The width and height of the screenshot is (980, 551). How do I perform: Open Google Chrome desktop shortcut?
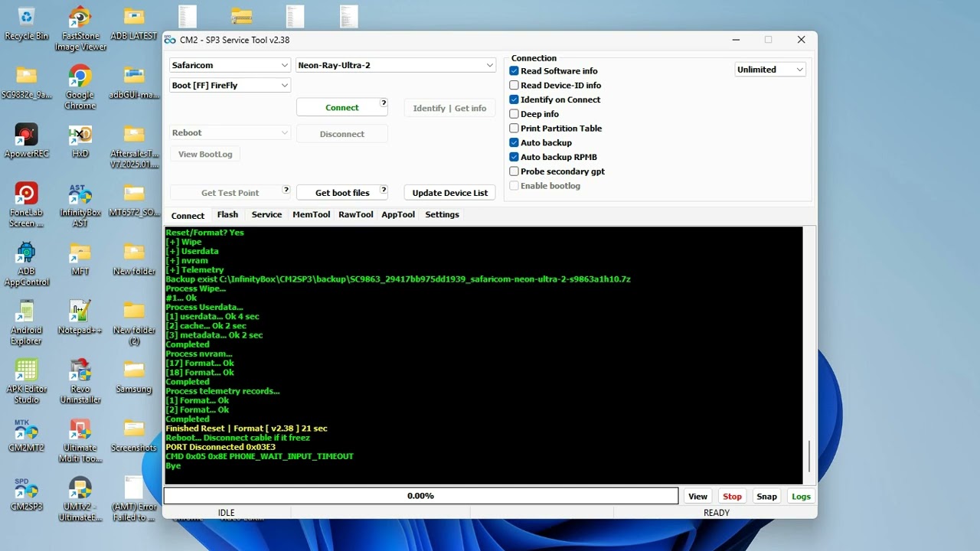(x=80, y=87)
